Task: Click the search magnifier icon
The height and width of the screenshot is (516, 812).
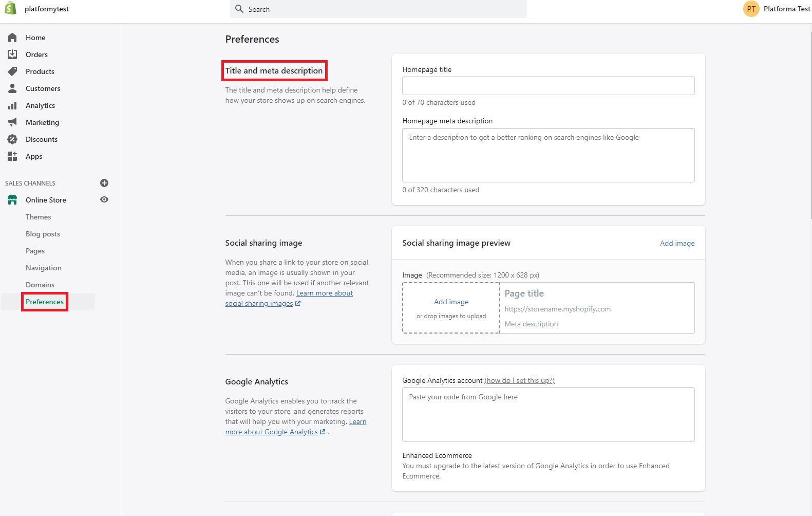Action: (x=239, y=9)
